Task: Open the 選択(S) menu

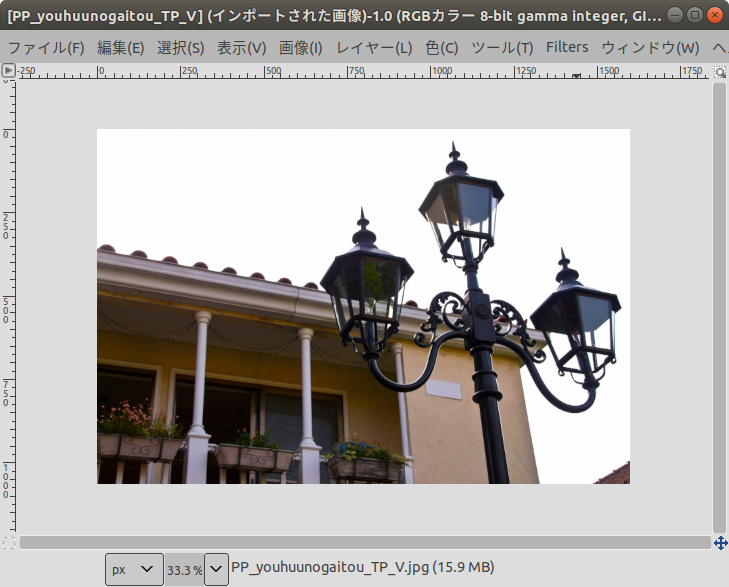Action: coord(181,47)
